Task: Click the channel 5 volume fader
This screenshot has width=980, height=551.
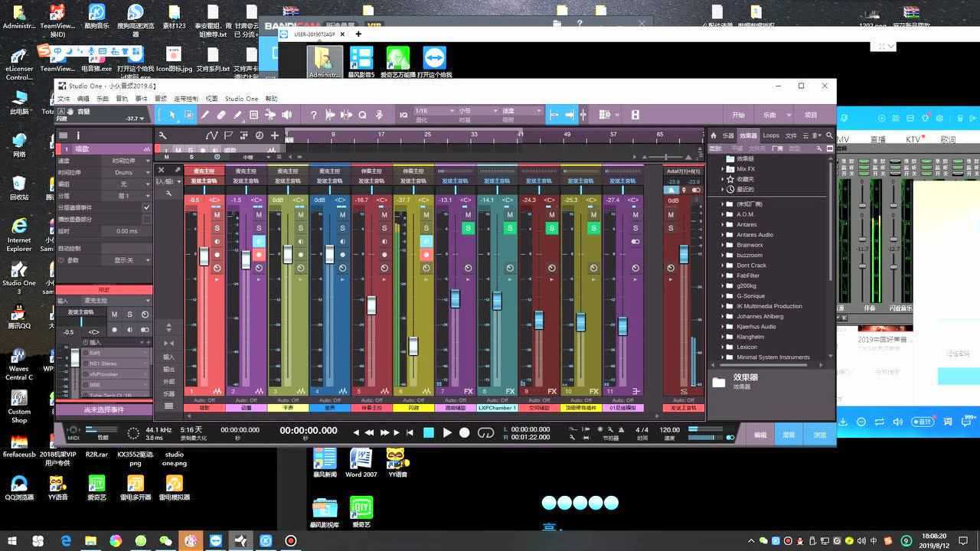Action: point(371,305)
